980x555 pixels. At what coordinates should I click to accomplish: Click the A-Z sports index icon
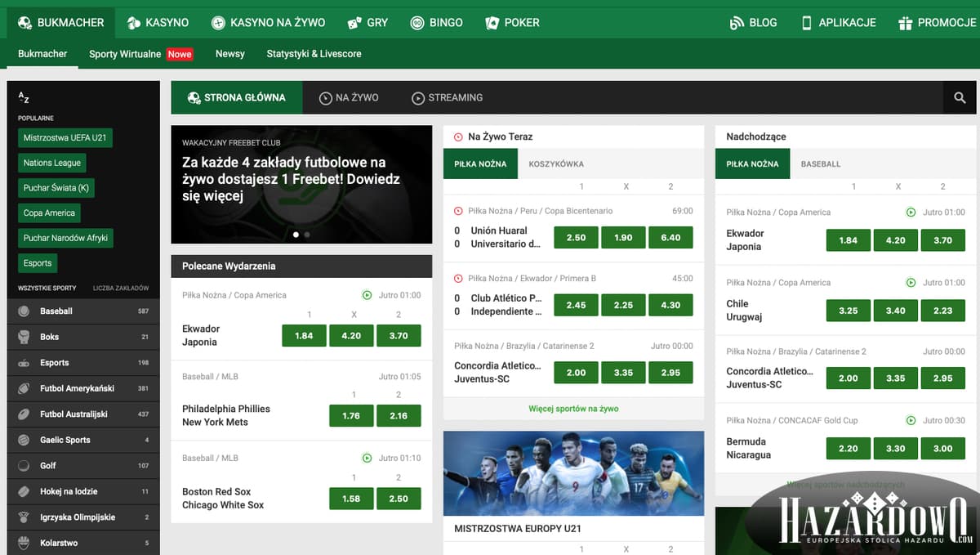[x=24, y=97]
